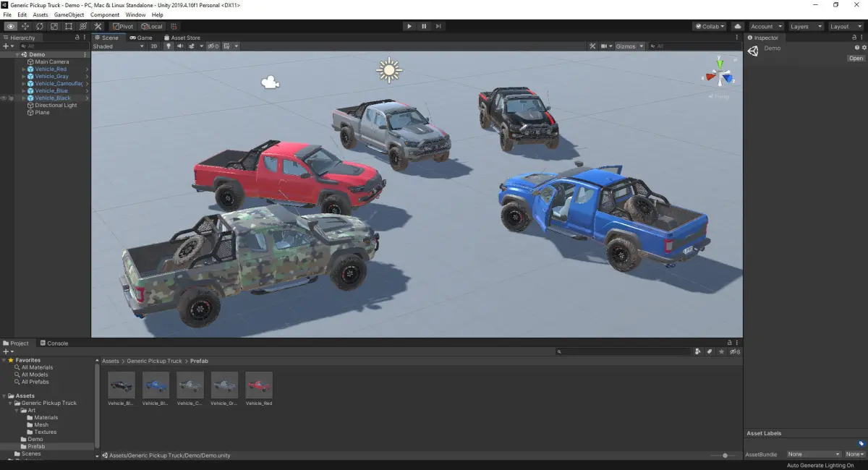The image size is (868, 470).
Task: Select the sun directional light gizmo
Action: point(389,70)
